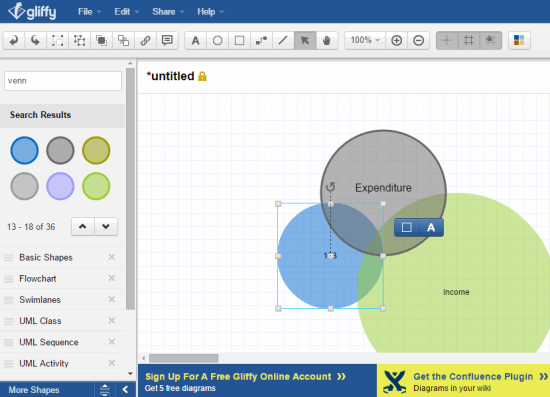The image size is (550, 397).
Task: Click More Shapes button
Action: tap(34, 390)
